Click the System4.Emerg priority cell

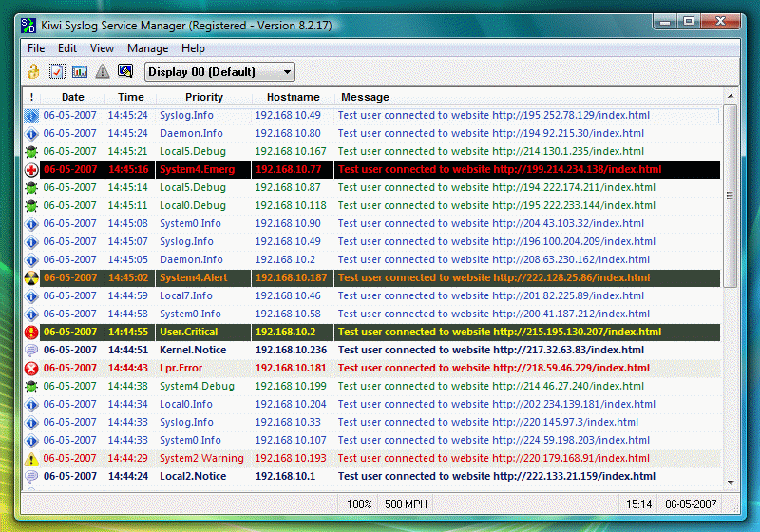tap(203, 170)
